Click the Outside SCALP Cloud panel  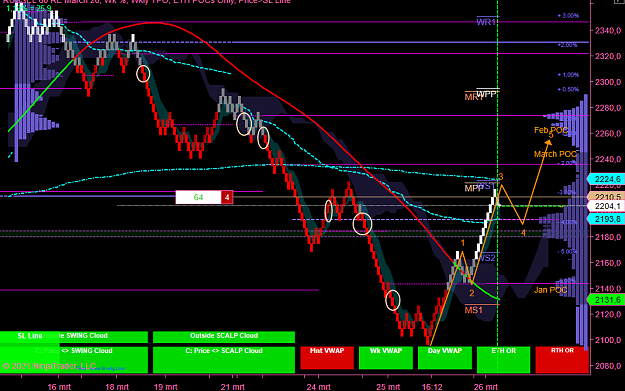point(224,336)
